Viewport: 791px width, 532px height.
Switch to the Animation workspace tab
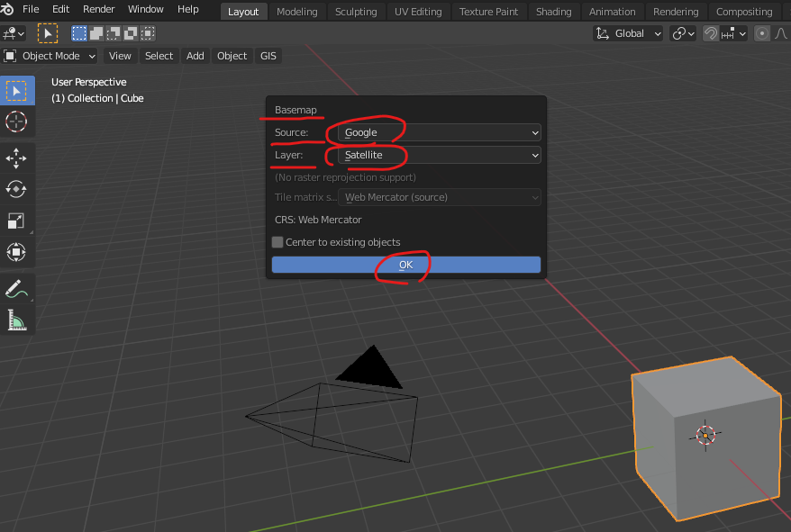point(613,12)
